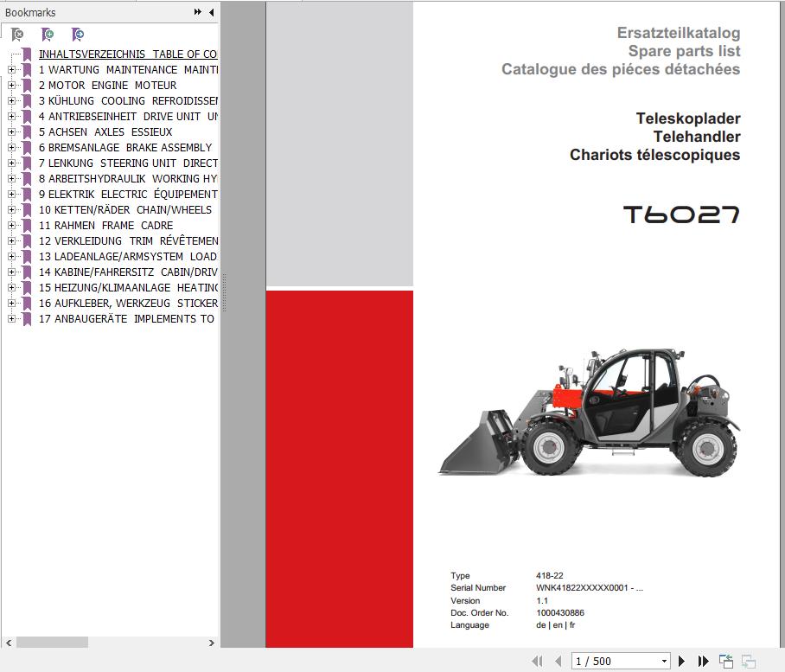Screen dimensions: 785x672
Task: Select bookmark 12 VERKLEIDUNG TRIM
Action: 128,240
